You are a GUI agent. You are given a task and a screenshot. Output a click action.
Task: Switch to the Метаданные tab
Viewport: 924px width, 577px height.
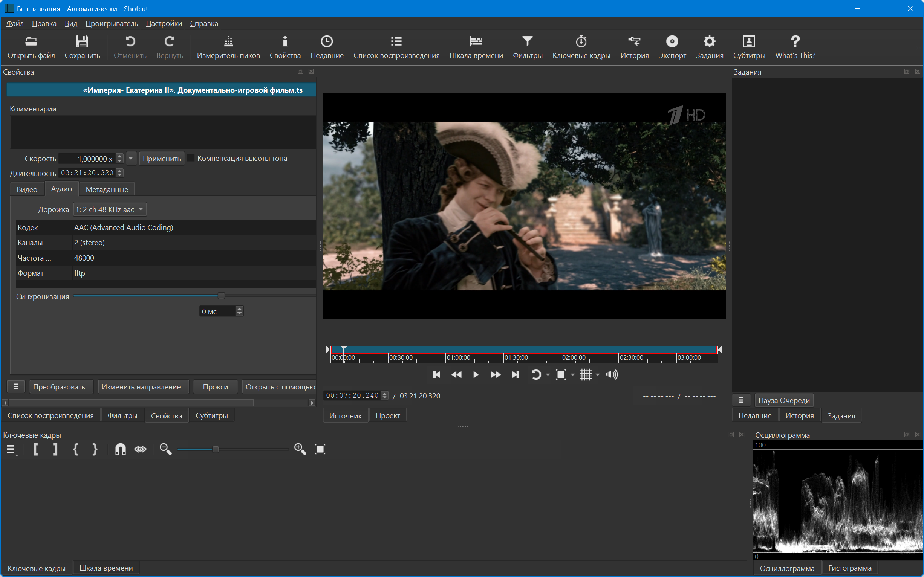tap(107, 189)
